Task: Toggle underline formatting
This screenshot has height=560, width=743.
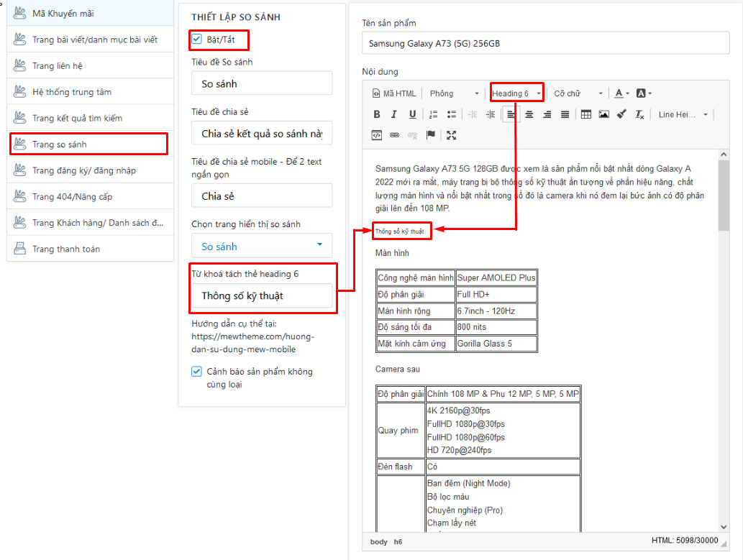Action: [x=412, y=114]
